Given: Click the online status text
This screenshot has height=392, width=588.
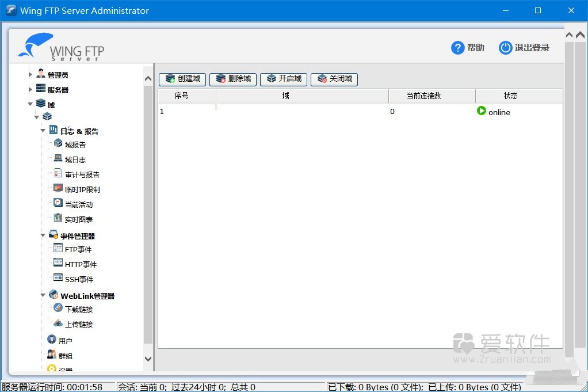Looking at the screenshot, I should [499, 112].
